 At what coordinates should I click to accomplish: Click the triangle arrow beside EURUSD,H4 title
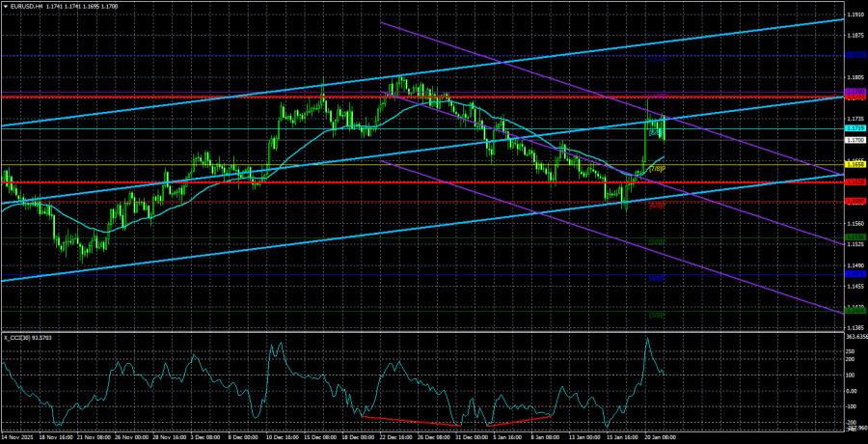[x=5, y=5]
